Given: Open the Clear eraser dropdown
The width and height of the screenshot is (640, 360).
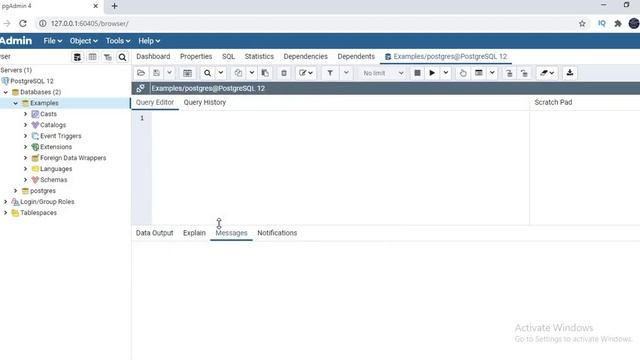Looking at the screenshot, I should [547, 73].
